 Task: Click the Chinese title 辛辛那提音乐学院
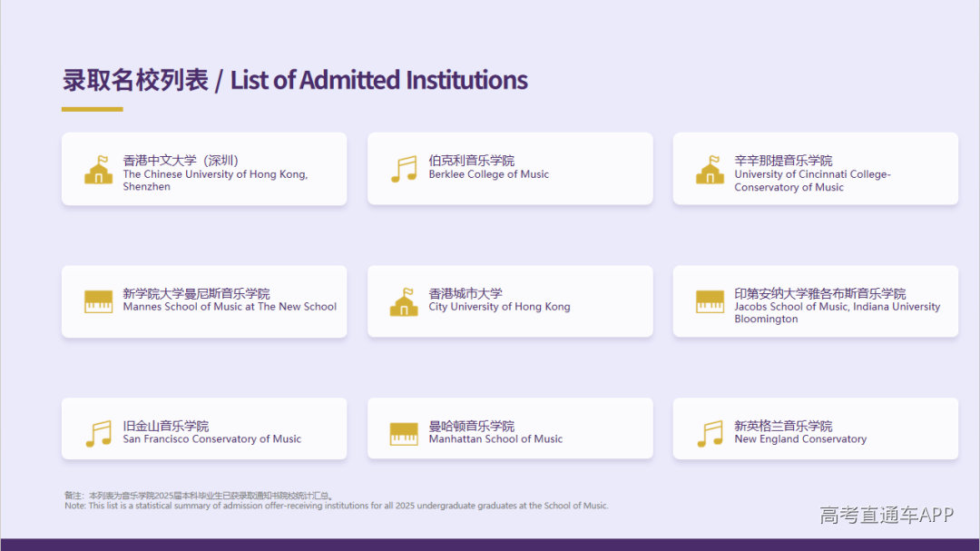point(783,161)
